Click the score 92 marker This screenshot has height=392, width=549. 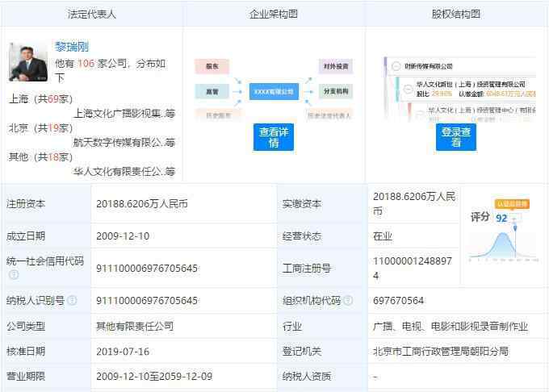tap(501, 219)
